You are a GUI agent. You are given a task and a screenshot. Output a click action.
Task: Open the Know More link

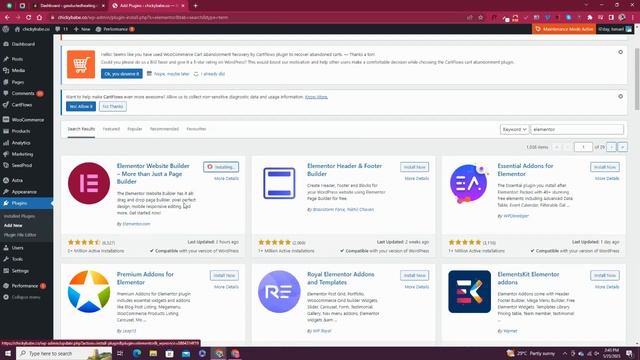(316, 97)
